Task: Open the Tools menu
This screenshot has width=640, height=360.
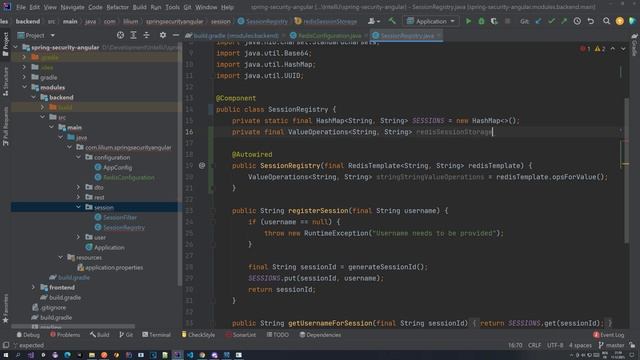Action: tap(172, 7)
